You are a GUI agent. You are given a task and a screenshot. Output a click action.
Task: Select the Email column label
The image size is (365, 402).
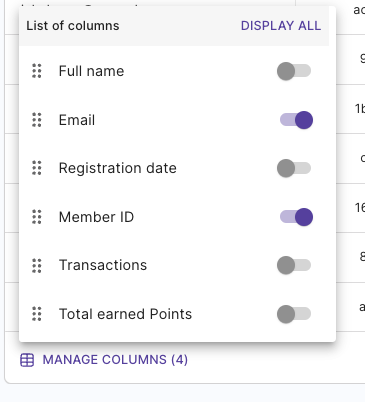[77, 120]
